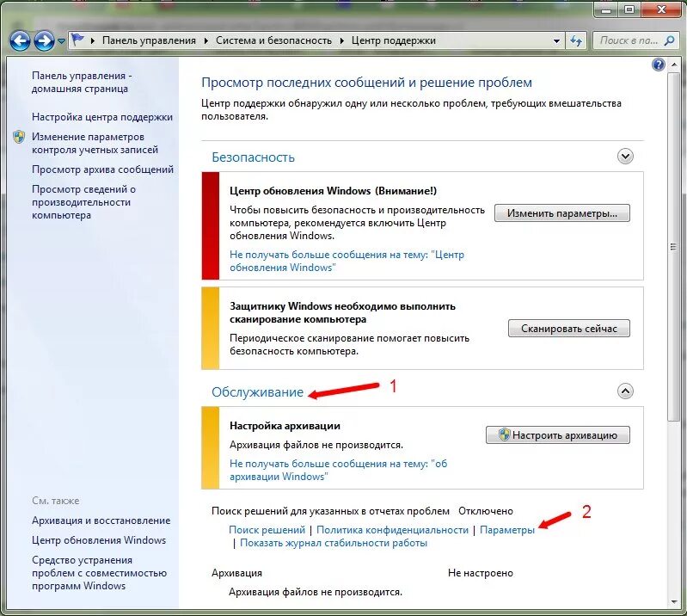Stop messages about "Центр обновления Windows"
Screen dimensions: 687x616
[347, 261]
